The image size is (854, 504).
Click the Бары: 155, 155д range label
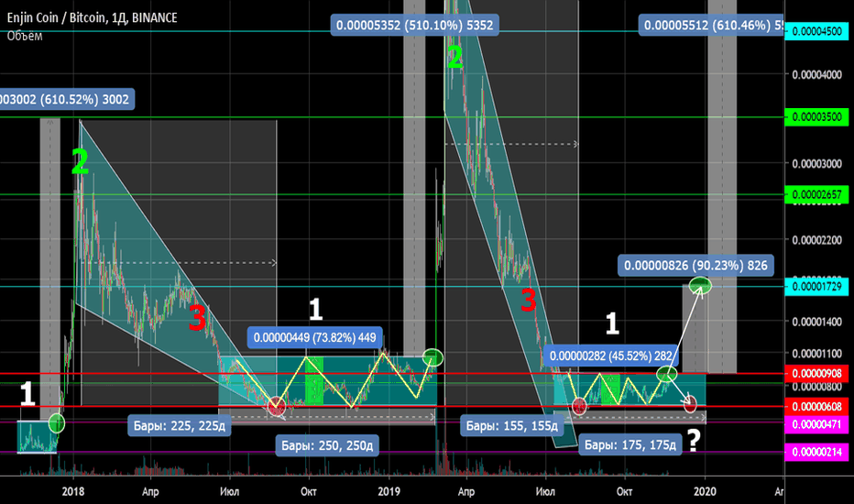511,425
